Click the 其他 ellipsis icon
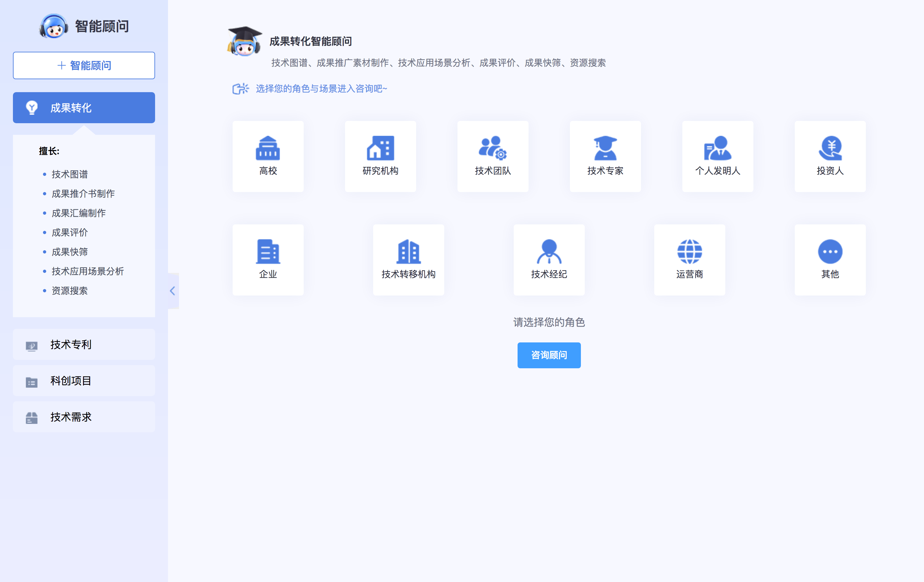 (830, 252)
